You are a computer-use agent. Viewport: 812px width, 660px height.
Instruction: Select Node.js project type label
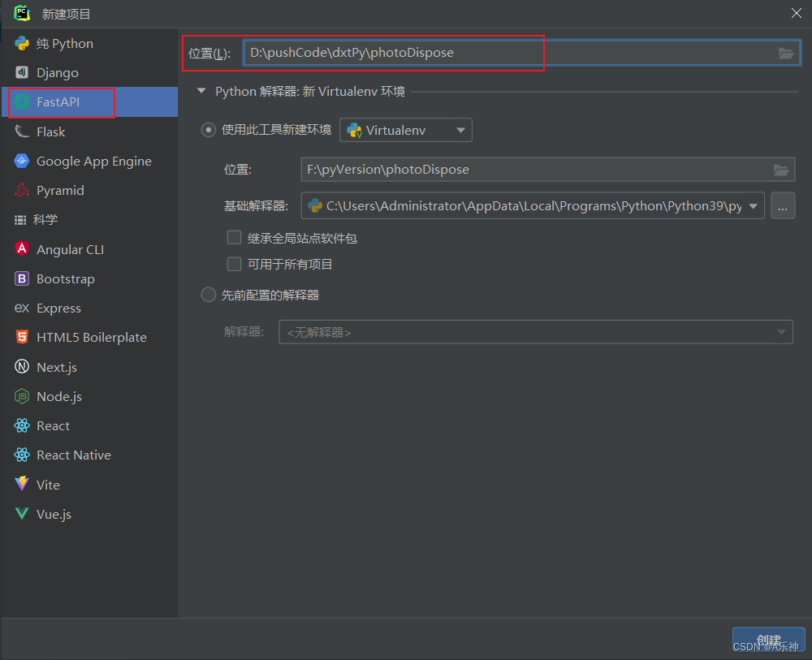pos(59,397)
